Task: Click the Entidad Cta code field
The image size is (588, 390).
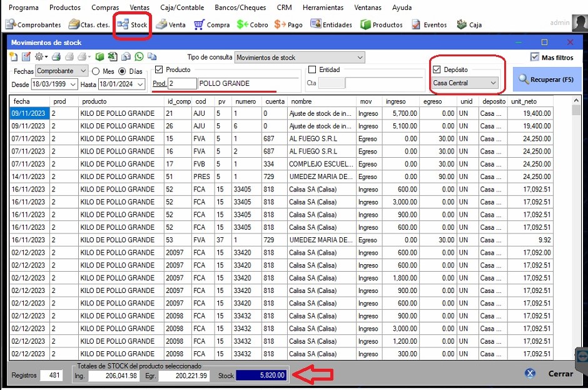Action: pyautogui.click(x=331, y=83)
